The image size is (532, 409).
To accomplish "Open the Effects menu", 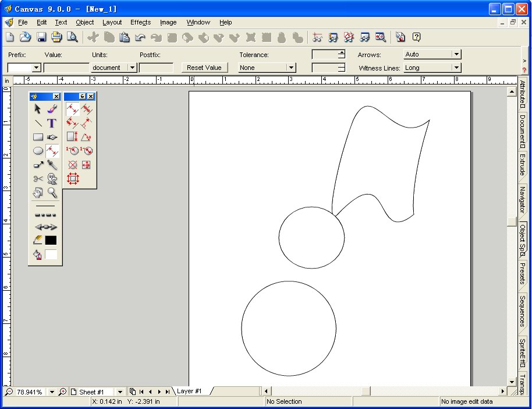I will coord(140,22).
